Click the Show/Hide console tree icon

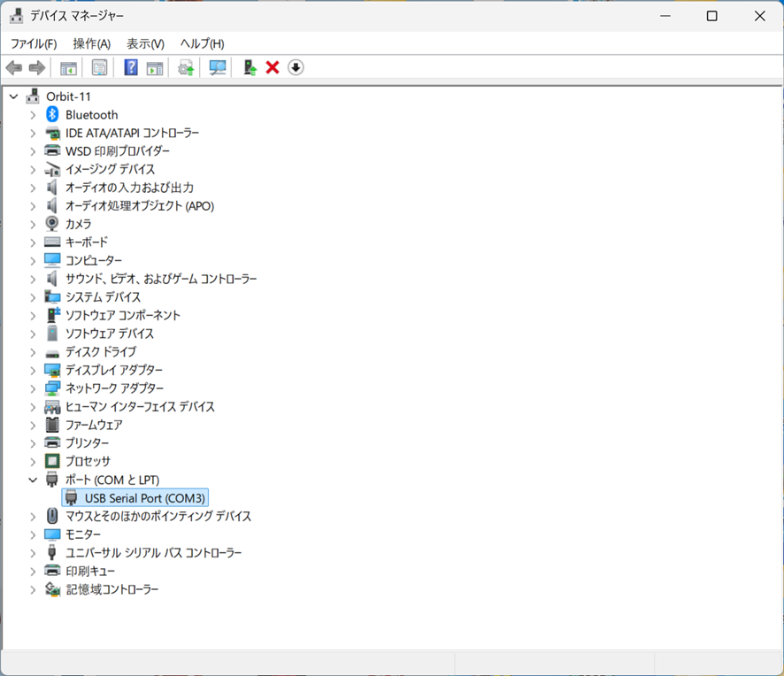click(68, 68)
